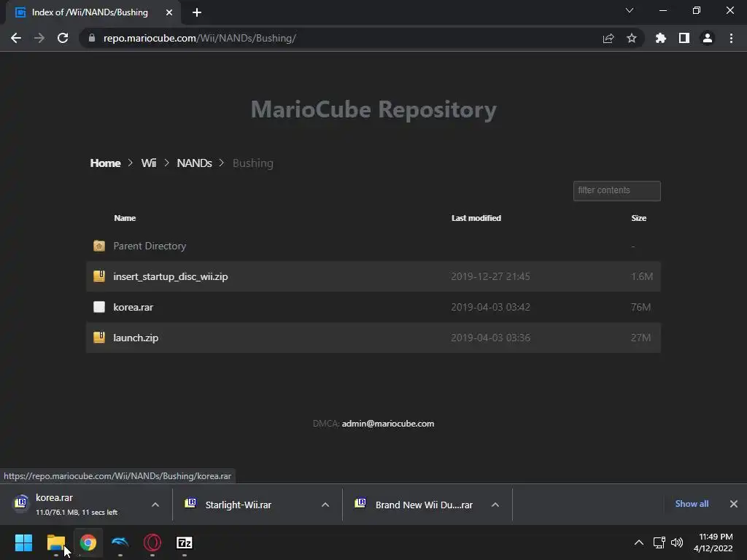Screen dimensions: 747x560
Task: View site security lock info
Action: click(91, 38)
